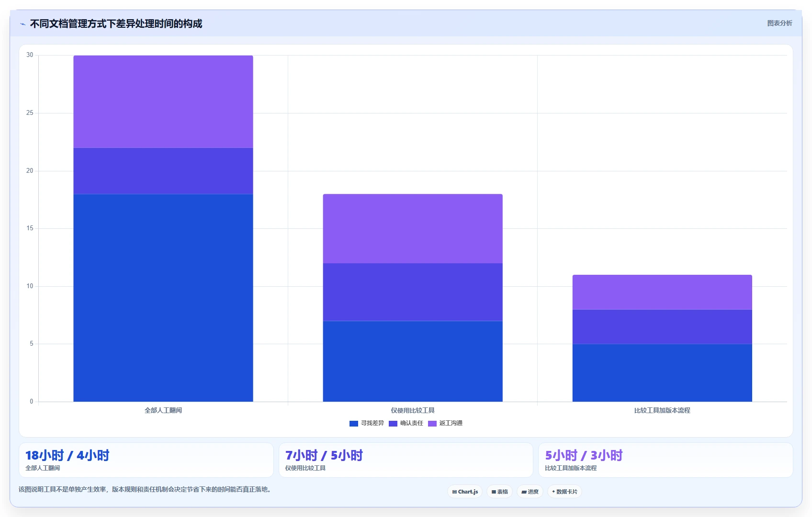This screenshot has height=517, width=812.
Task: Open the 7小时 / 5小时 data card
Action: [406, 460]
